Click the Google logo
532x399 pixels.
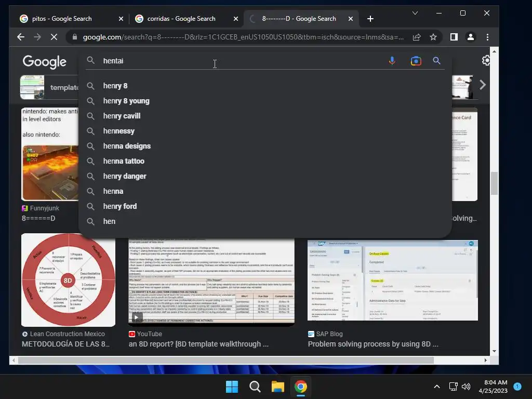point(45,62)
